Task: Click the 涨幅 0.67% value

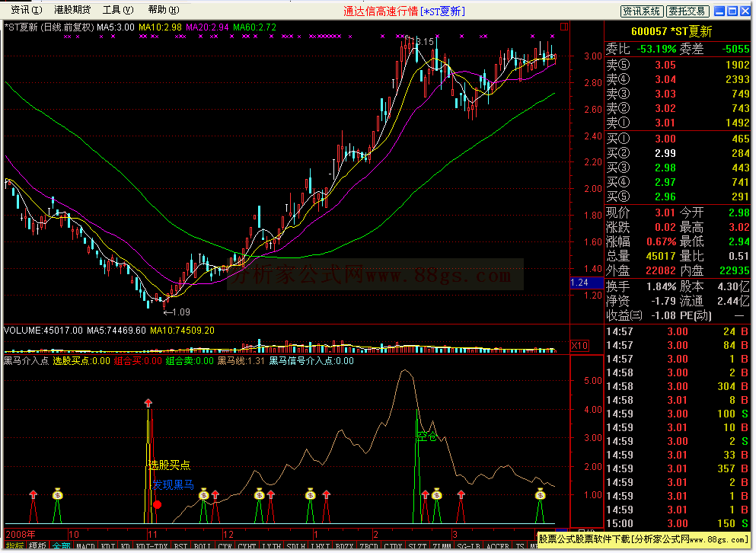Action: (662, 241)
